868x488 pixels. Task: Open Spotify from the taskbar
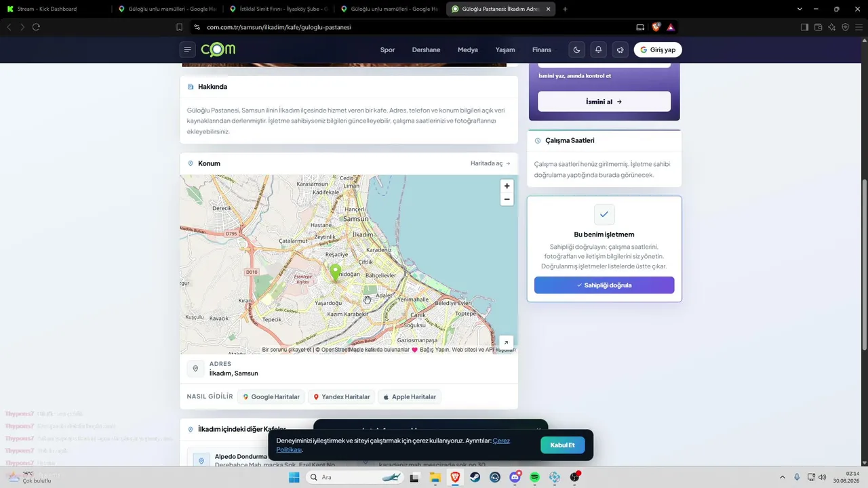click(x=534, y=477)
